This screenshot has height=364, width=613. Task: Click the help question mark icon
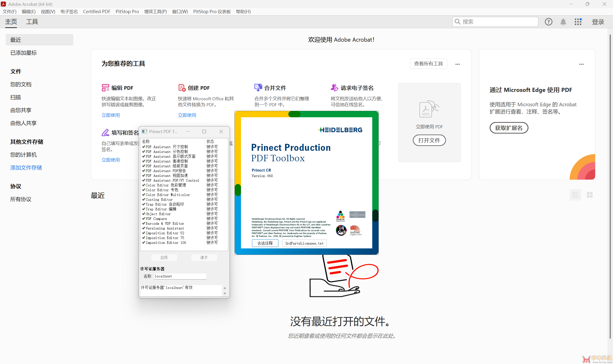(549, 22)
